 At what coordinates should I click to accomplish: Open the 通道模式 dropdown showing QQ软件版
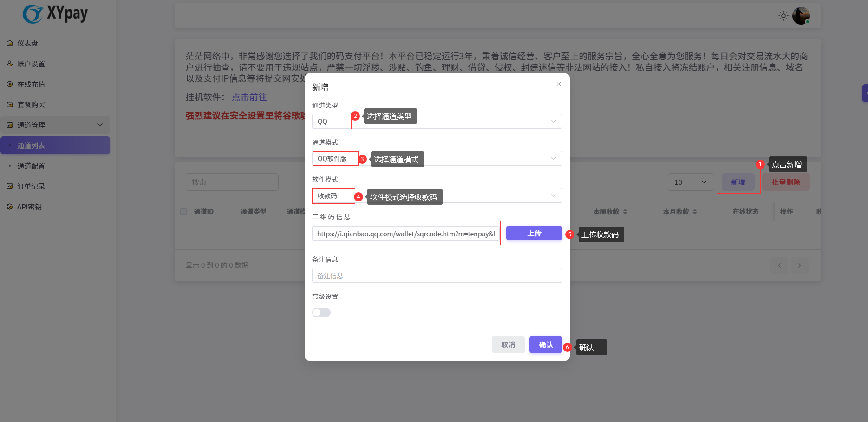point(437,158)
